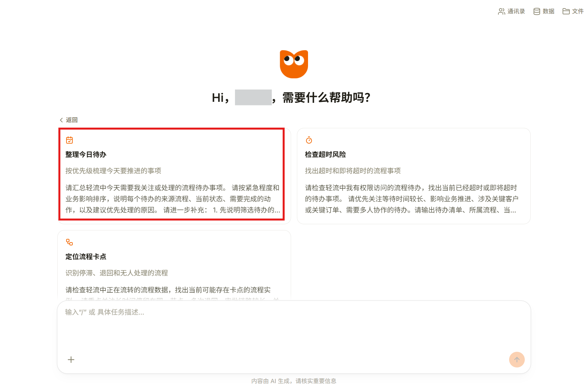Image resolution: width=588 pixels, height=389 pixels.
Task: Click the contacts people icon
Action: pyautogui.click(x=501, y=11)
